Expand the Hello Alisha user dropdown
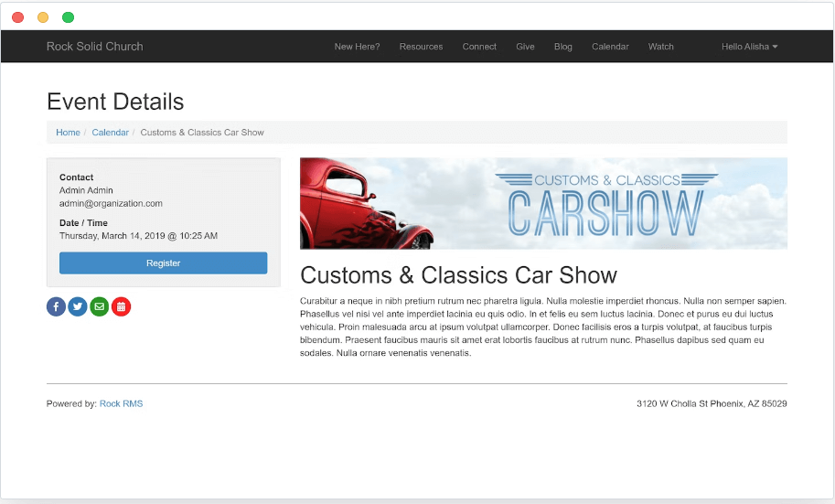Screen dimensions: 835x504 749,47
